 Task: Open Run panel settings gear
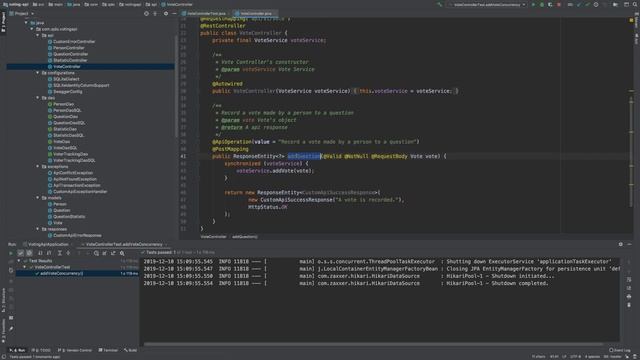click(x=621, y=244)
